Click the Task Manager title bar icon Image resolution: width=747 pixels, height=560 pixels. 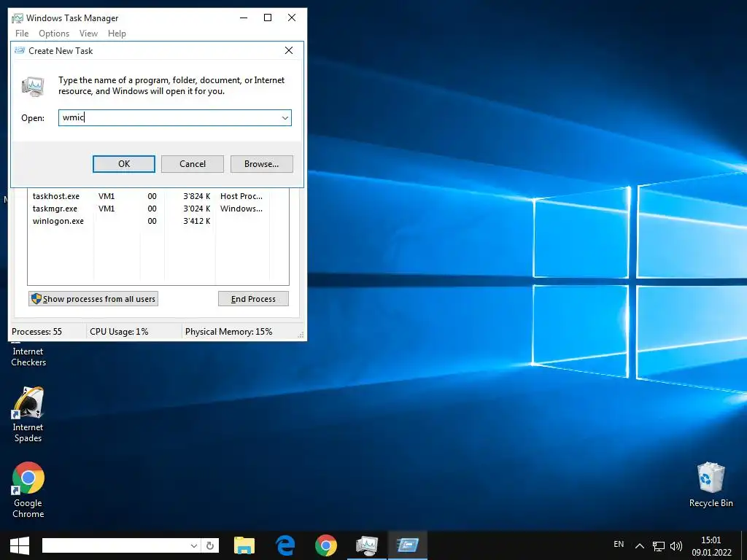[x=18, y=18]
